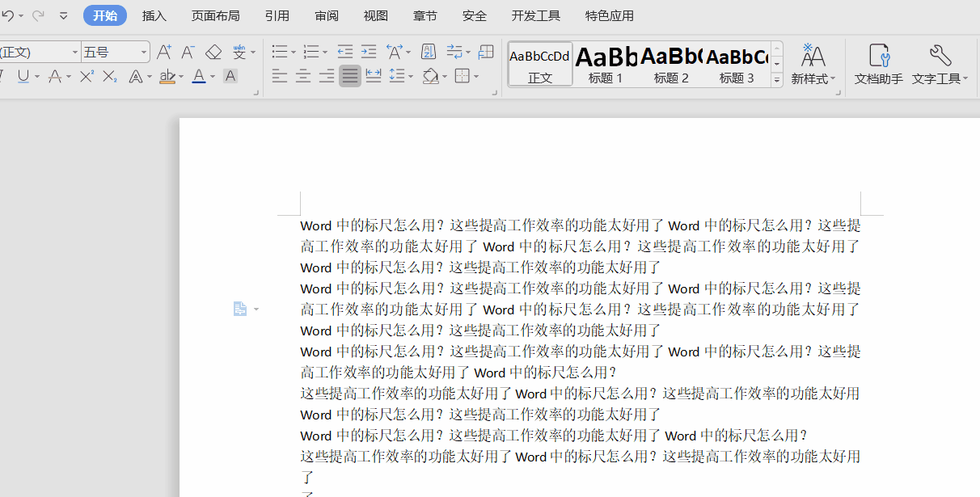Apply paragraph shading with the bucket icon
980x497 pixels.
click(x=431, y=76)
